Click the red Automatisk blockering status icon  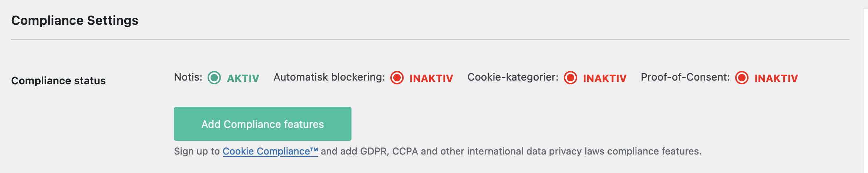[x=397, y=78]
